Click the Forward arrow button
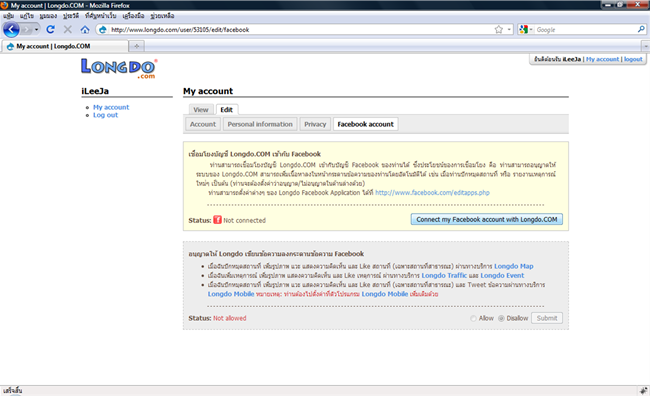 (26, 30)
